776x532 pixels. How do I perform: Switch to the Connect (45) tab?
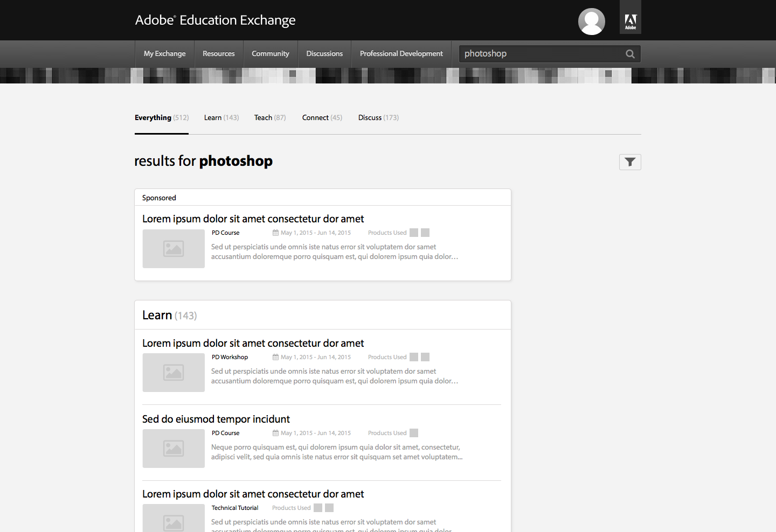(x=322, y=117)
